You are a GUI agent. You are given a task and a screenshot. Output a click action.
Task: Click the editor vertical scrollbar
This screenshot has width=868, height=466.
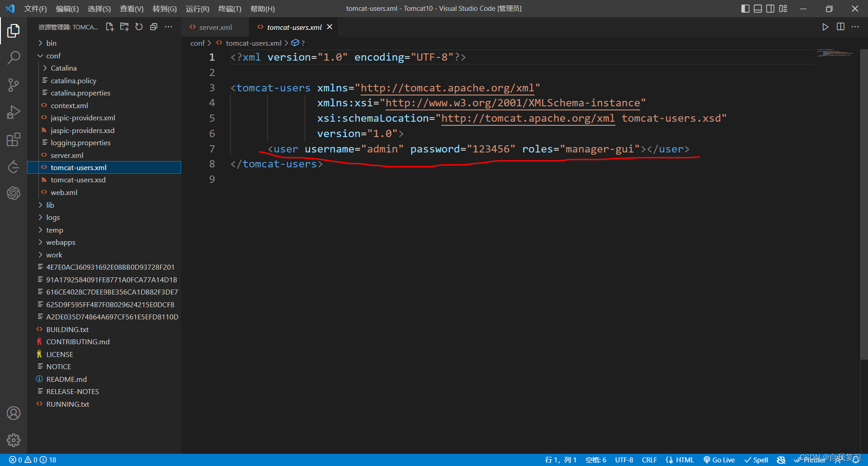click(x=863, y=204)
